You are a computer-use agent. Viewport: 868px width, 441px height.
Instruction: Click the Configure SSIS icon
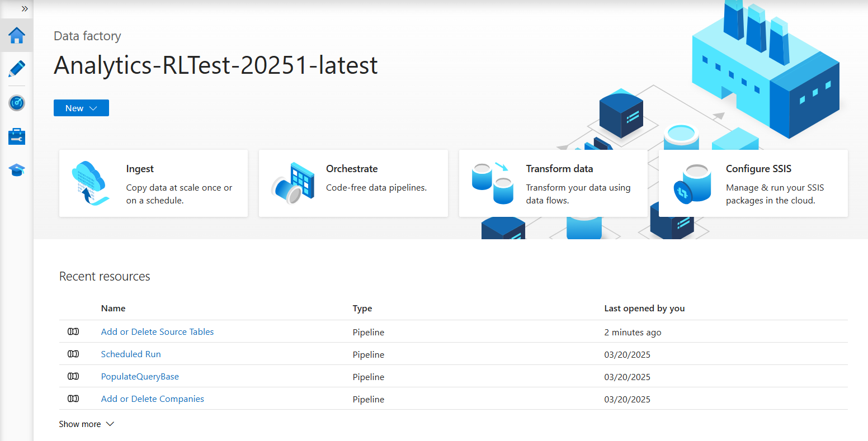692,183
